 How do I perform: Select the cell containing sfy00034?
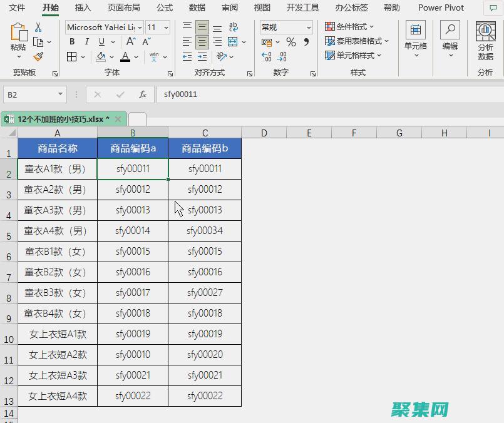[204, 230]
